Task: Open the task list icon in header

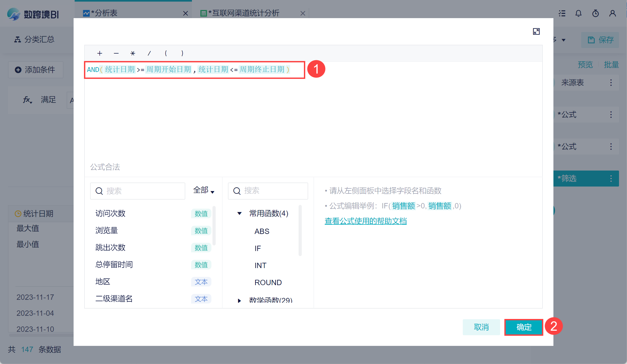Action: (562, 13)
